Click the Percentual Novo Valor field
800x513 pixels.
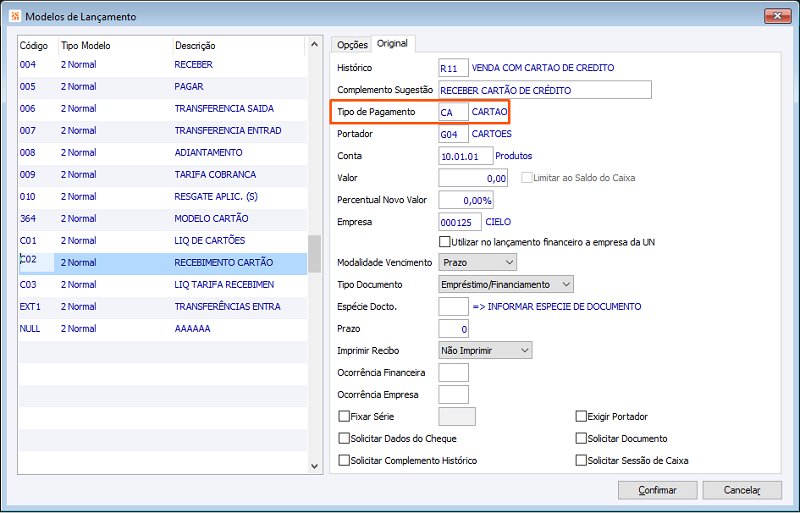coord(466,200)
